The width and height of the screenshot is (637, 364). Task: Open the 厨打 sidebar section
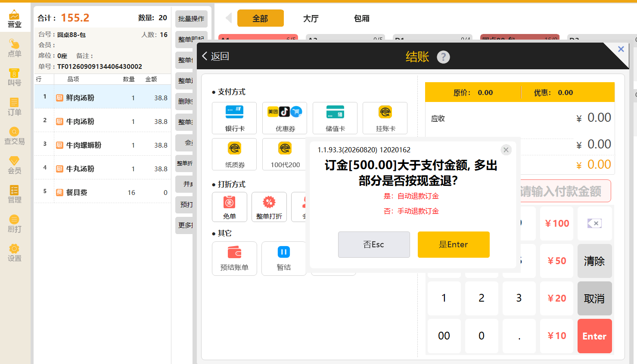click(x=15, y=223)
